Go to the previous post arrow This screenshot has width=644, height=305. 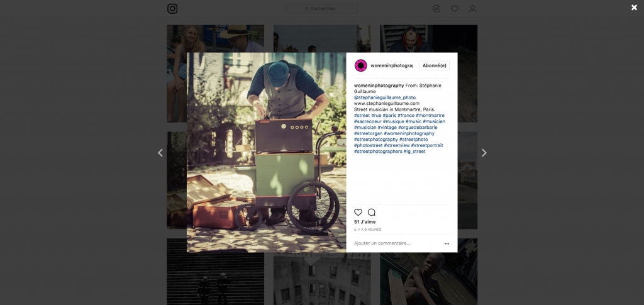(160, 153)
